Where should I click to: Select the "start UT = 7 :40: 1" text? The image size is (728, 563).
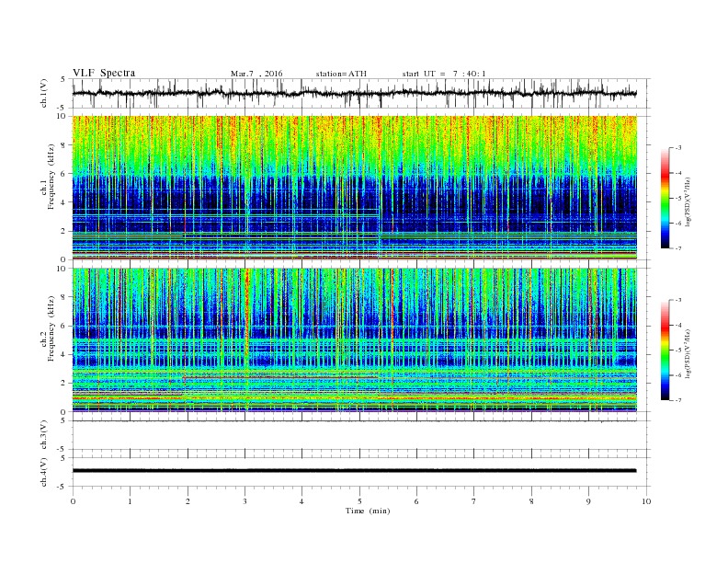click(444, 74)
